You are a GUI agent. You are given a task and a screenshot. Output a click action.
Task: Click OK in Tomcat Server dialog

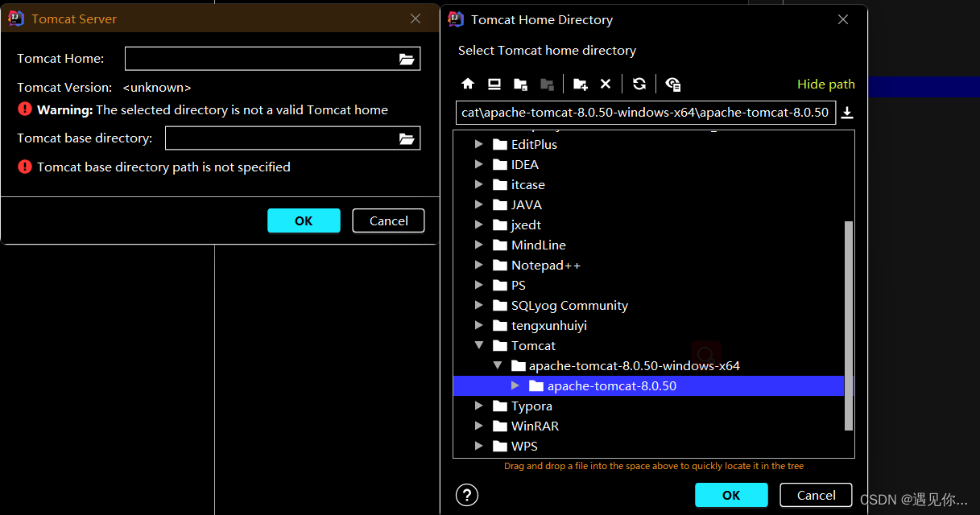(304, 220)
